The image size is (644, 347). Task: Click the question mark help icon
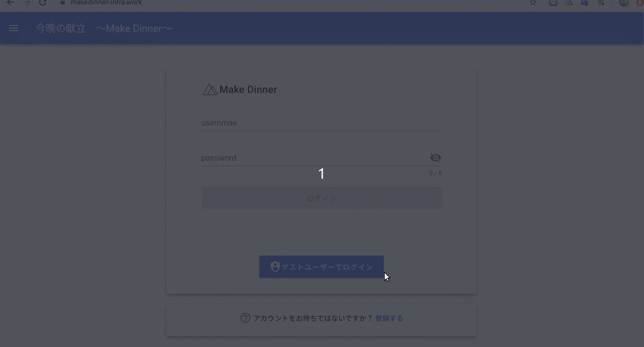pos(245,318)
